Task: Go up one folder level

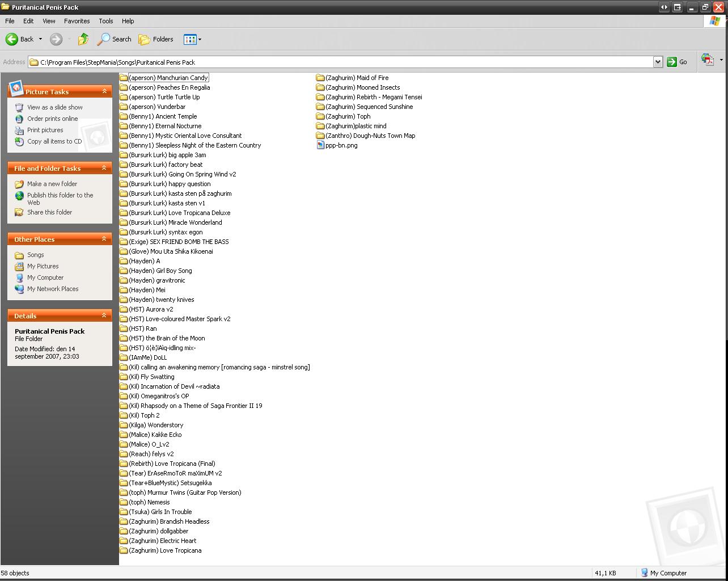Action: pos(83,39)
